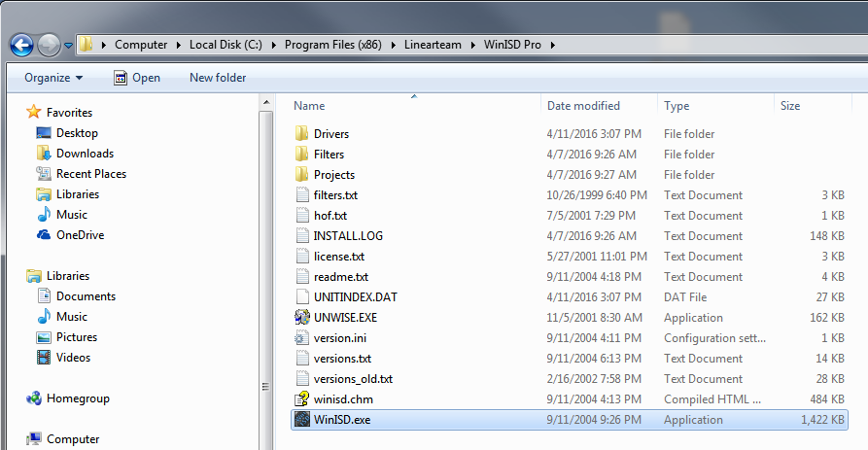
Task: Open the dropdown arrow after Linearteam breadcrumb
Action: click(472, 45)
